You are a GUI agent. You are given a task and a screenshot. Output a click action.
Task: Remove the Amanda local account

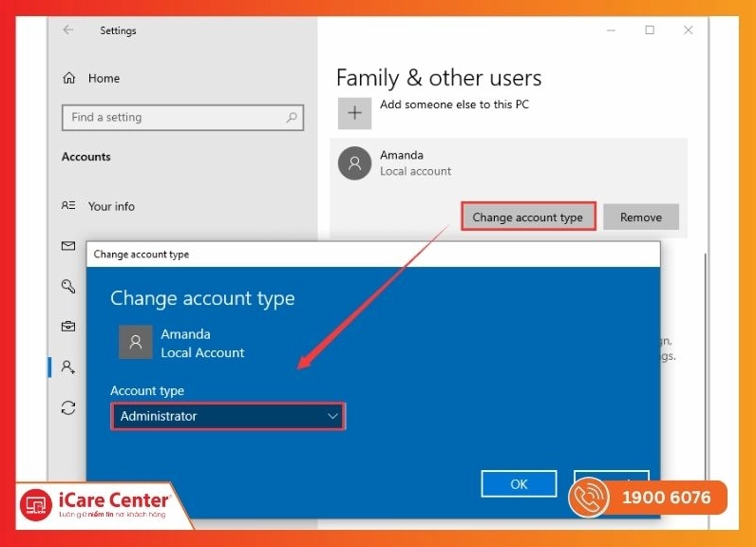(641, 217)
